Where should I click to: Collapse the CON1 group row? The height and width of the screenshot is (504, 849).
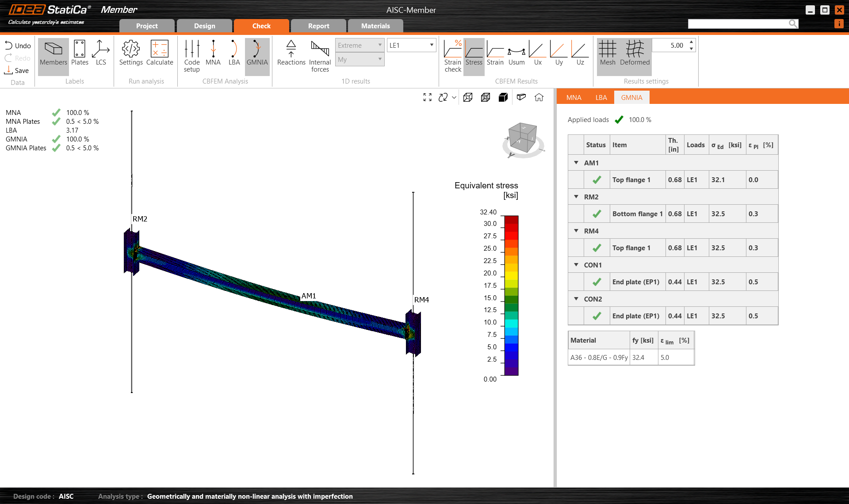click(x=576, y=265)
